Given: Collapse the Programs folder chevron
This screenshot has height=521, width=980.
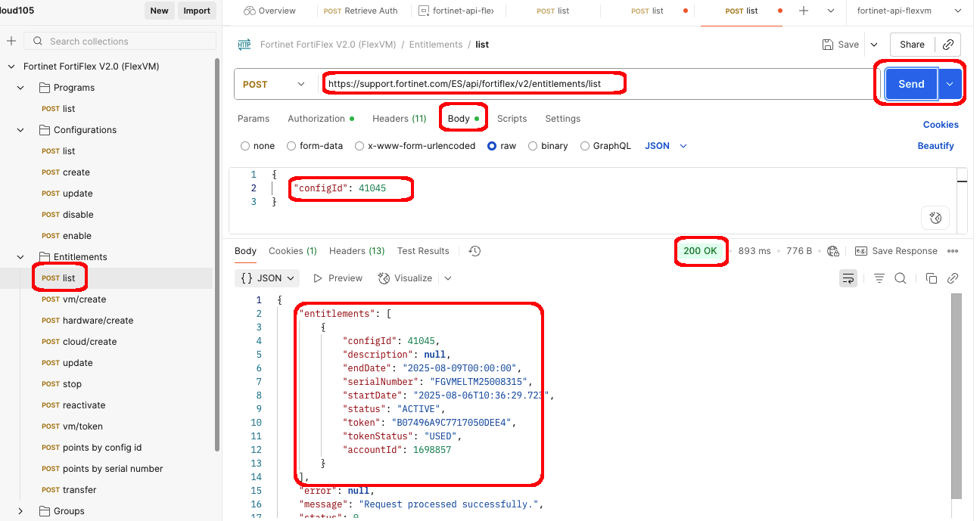Looking at the screenshot, I should (20, 88).
